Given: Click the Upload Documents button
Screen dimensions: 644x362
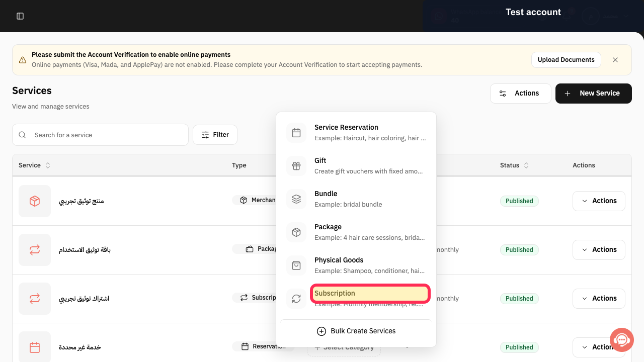Looking at the screenshot, I should tap(566, 60).
